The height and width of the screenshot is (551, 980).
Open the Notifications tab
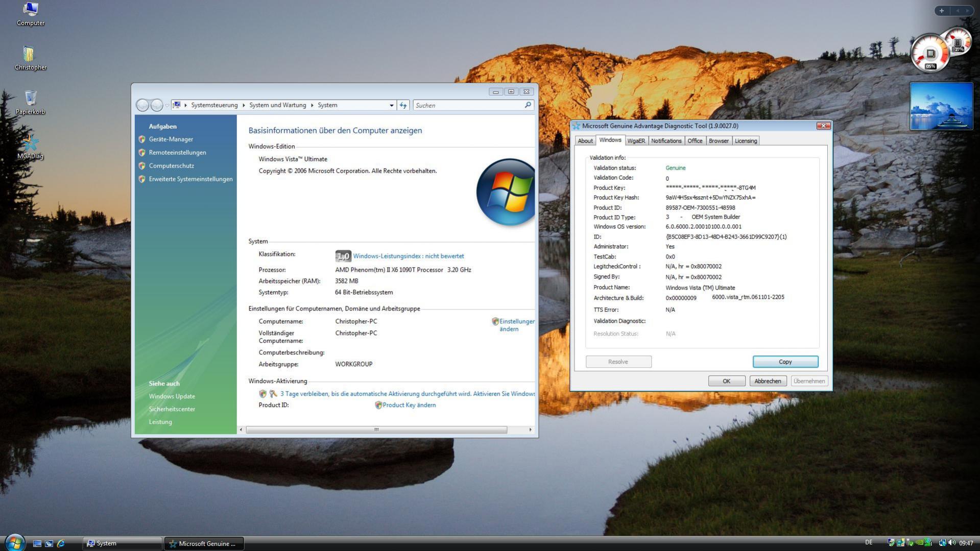666,141
